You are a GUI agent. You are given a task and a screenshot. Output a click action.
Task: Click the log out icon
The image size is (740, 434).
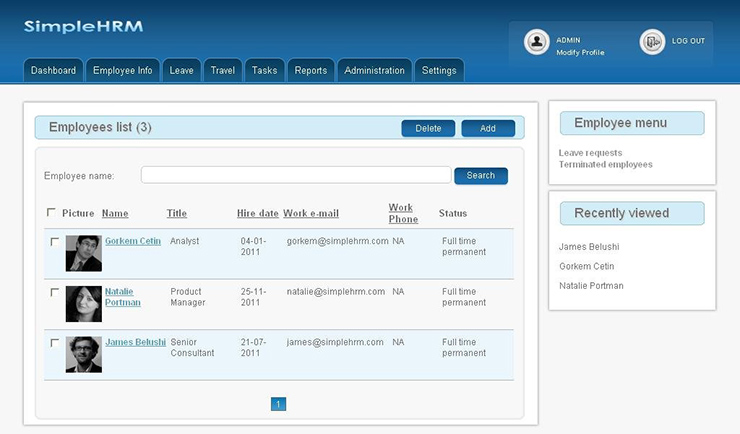[x=652, y=42]
